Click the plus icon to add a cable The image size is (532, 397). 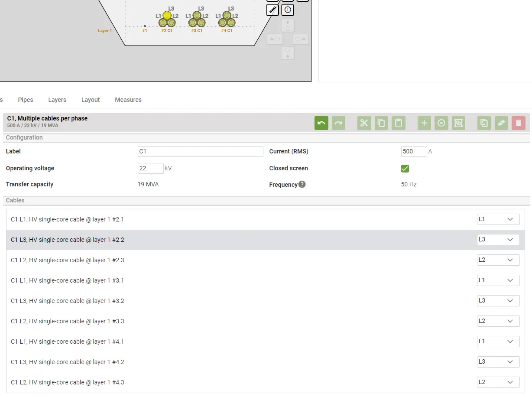(424, 123)
